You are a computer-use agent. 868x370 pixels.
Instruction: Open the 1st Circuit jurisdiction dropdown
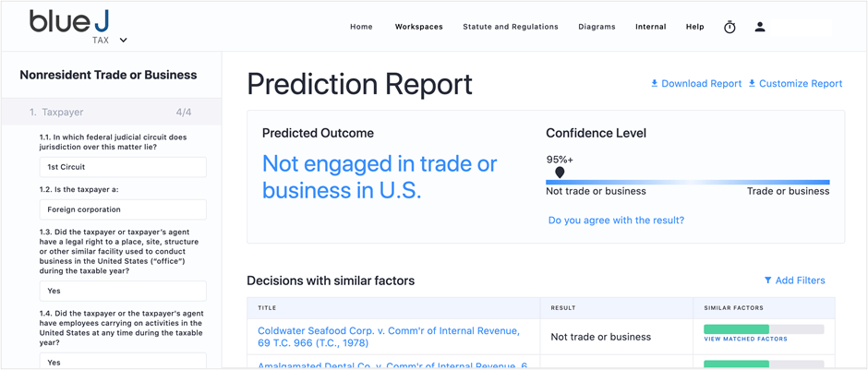[123, 166]
